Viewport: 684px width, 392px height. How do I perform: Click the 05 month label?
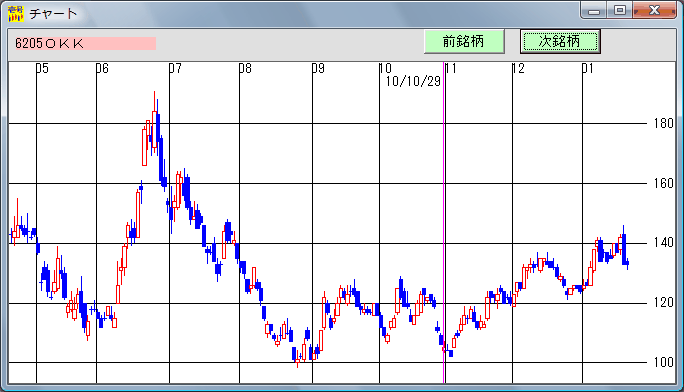coord(42,68)
